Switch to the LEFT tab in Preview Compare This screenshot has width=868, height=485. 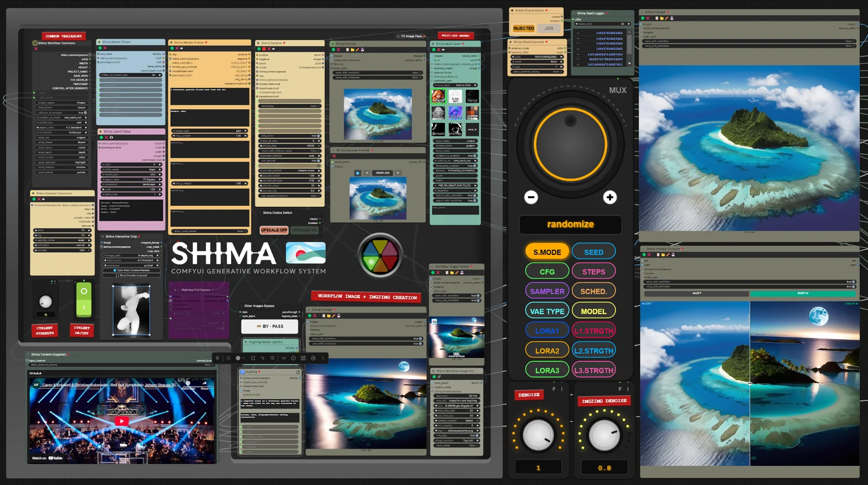coord(697,293)
